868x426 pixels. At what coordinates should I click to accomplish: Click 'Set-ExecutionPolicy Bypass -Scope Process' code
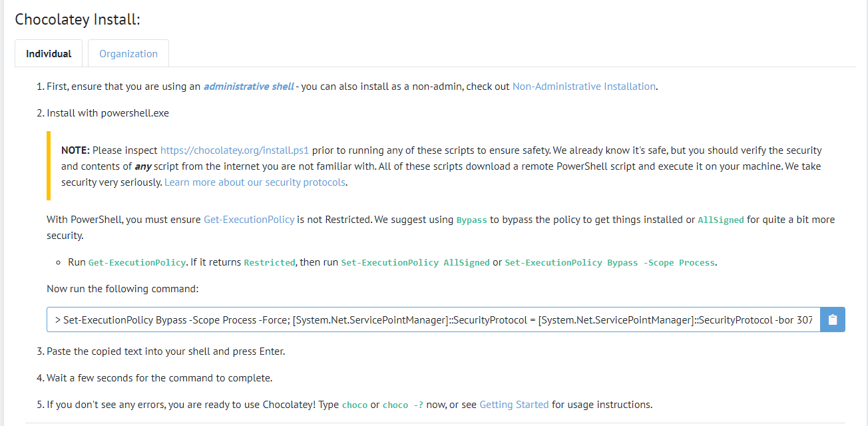pos(610,262)
